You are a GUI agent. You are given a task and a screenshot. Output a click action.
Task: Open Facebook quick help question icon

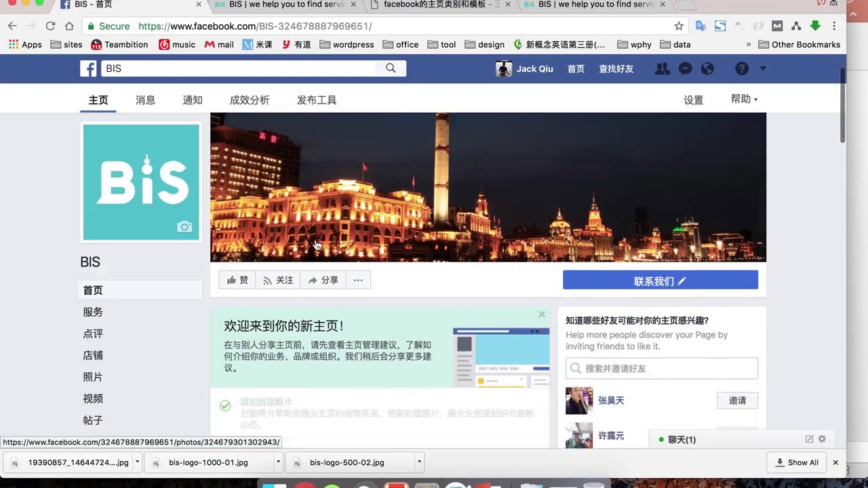742,68
